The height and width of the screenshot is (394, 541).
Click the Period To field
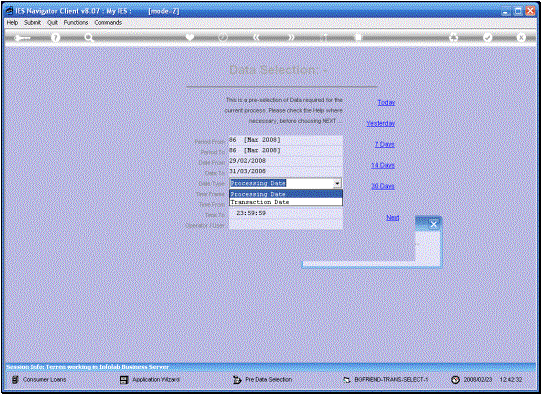pyautogui.click(x=286, y=150)
